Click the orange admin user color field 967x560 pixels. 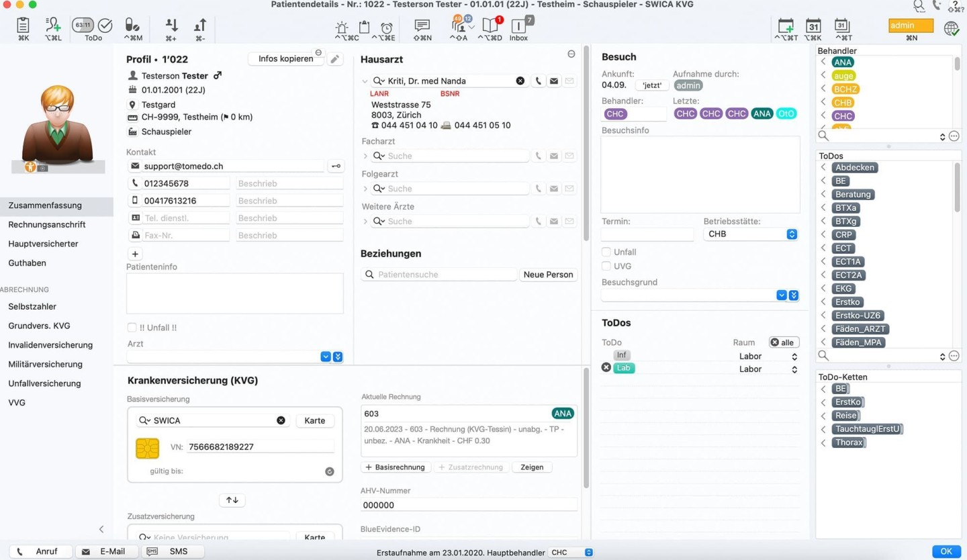pyautogui.click(x=911, y=26)
